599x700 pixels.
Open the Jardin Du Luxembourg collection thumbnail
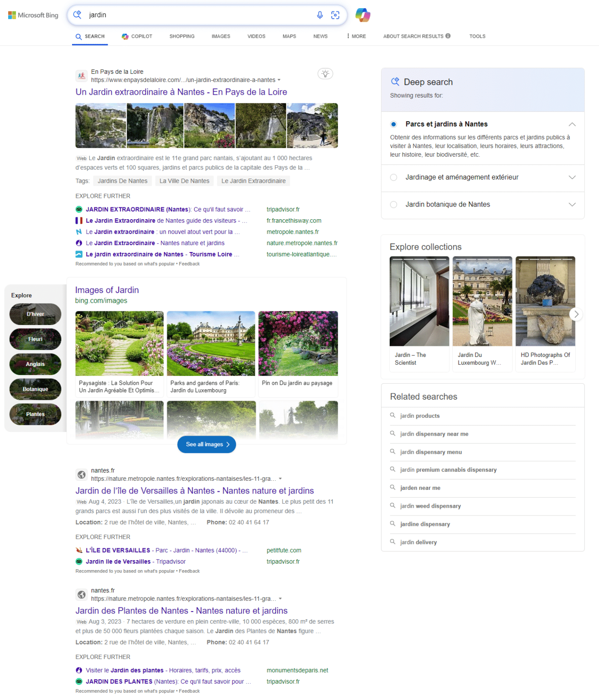tap(482, 300)
